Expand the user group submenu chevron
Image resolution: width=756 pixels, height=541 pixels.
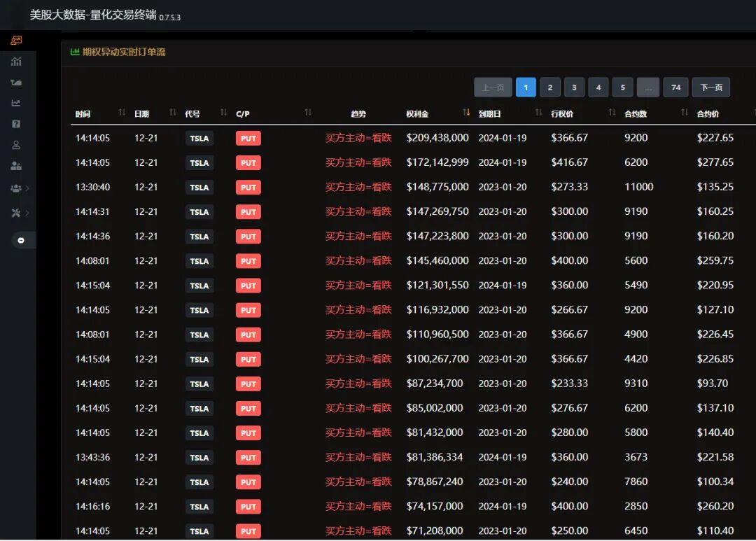point(27,188)
